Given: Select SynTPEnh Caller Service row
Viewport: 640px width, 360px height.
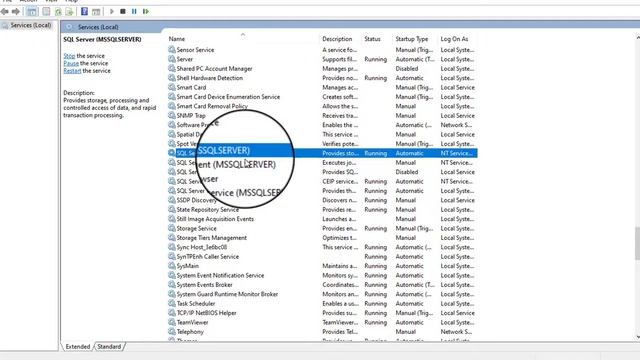Looking at the screenshot, I should 322,256.
